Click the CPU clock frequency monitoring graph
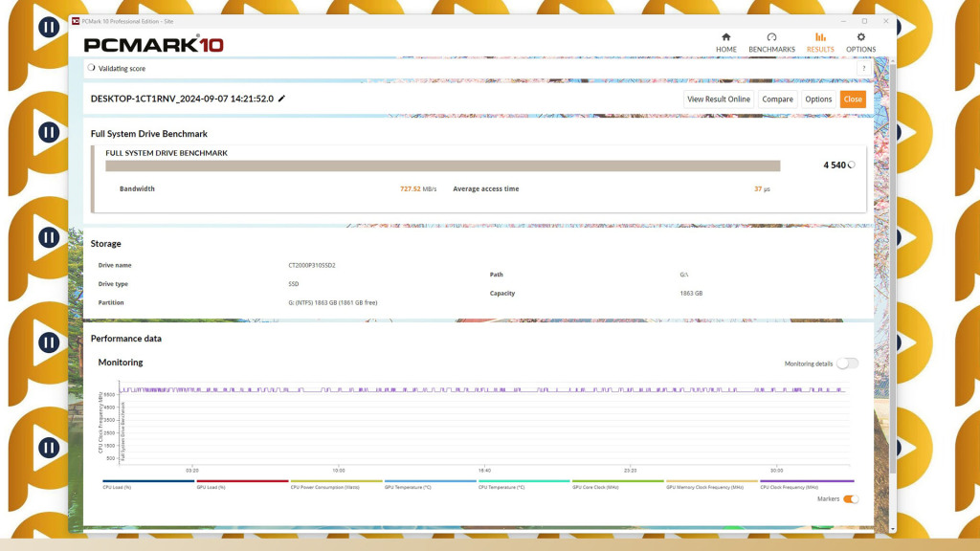 click(x=484, y=423)
